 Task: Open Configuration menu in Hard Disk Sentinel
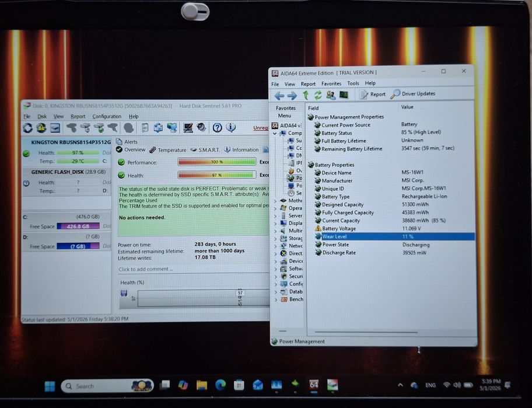coord(107,116)
